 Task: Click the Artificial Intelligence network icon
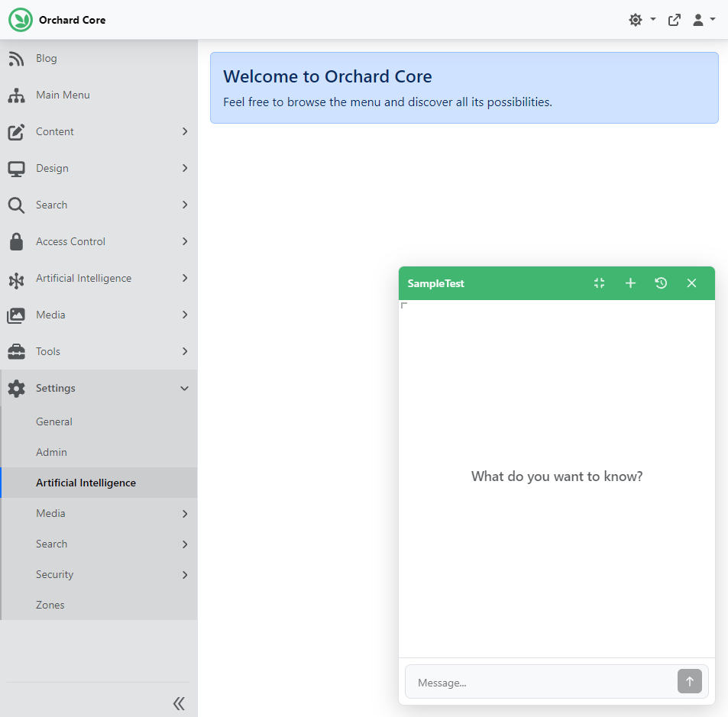click(16, 280)
